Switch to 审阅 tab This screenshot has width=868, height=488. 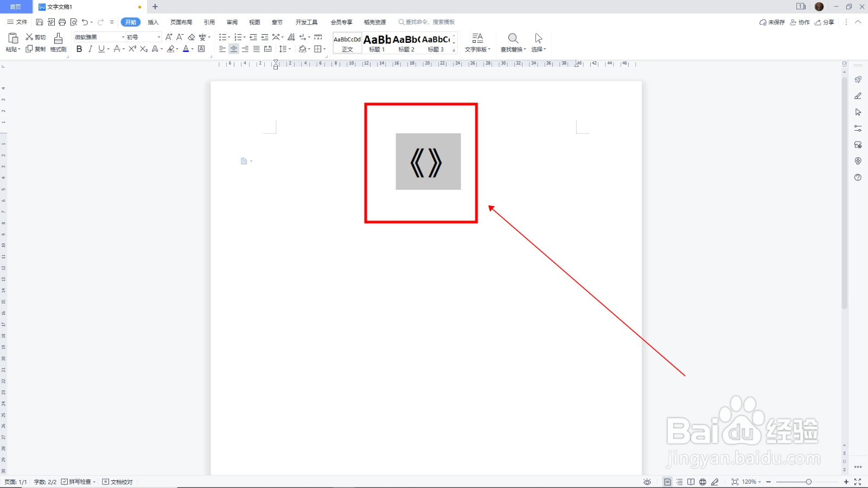click(232, 22)
